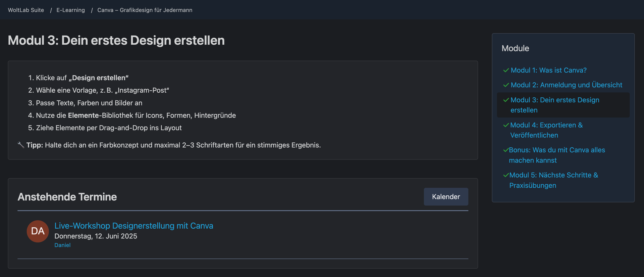
Task: Open the Canva – Grafikdesign für Jedermann breadcrumb
Action: pos(145,10)
